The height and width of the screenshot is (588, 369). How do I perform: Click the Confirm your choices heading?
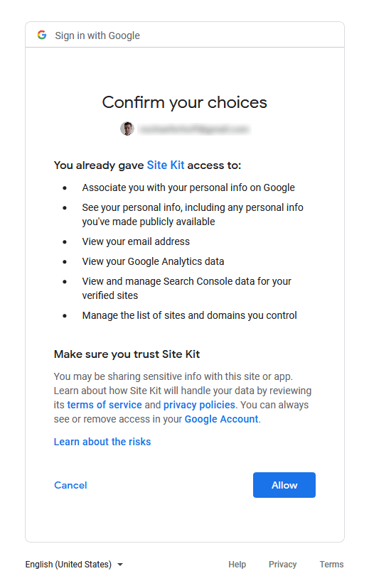coord(184,102)
